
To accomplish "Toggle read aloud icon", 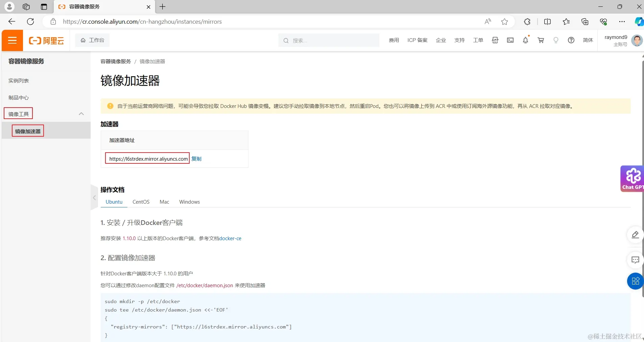I will (488, 22).
